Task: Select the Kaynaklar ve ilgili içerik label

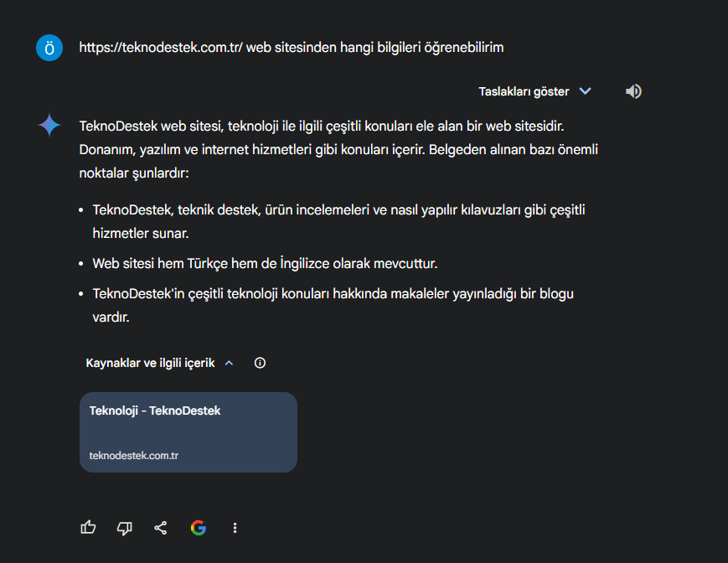Action: 151,362
